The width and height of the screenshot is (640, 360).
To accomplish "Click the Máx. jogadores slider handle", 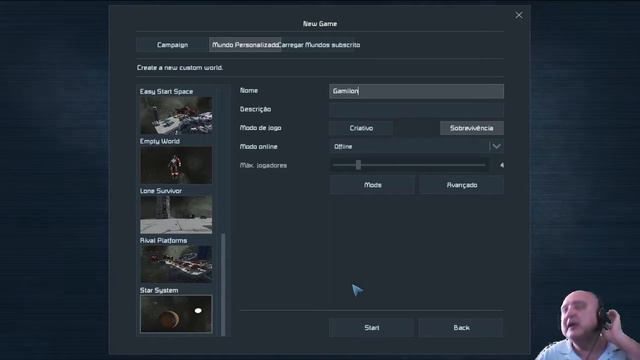I will (x=358, y=165).
